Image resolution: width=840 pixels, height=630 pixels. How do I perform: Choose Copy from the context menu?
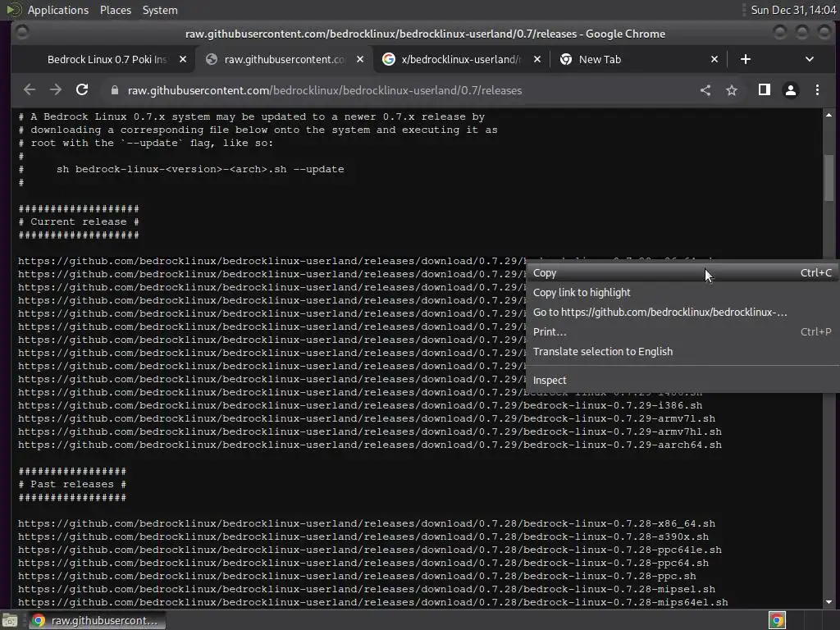[x=682, y=272]
